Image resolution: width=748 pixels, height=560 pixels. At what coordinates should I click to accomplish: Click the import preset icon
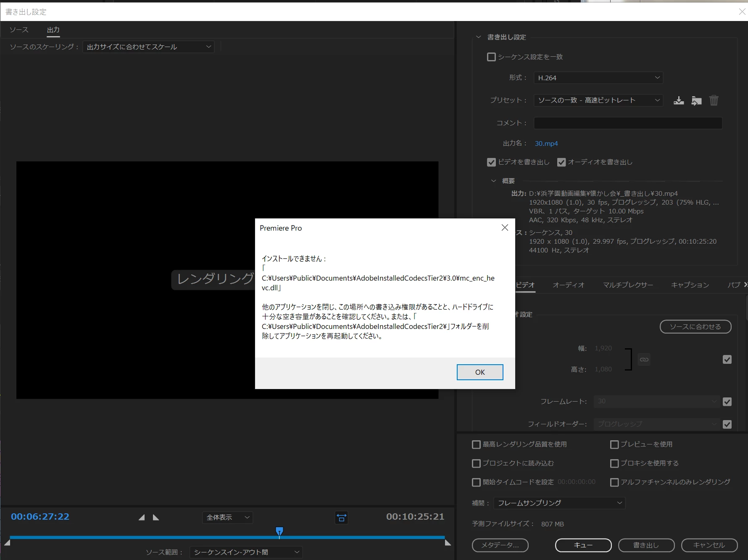[696, 101]
